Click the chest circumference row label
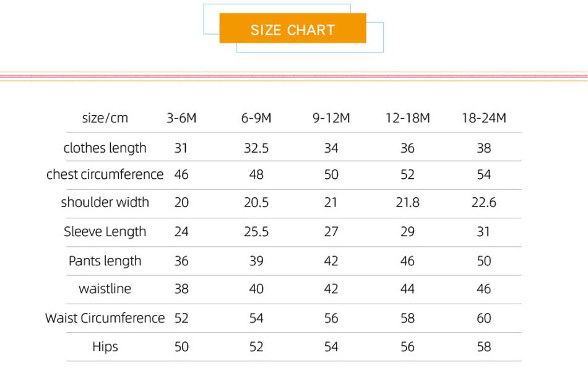 pos(105,174)
